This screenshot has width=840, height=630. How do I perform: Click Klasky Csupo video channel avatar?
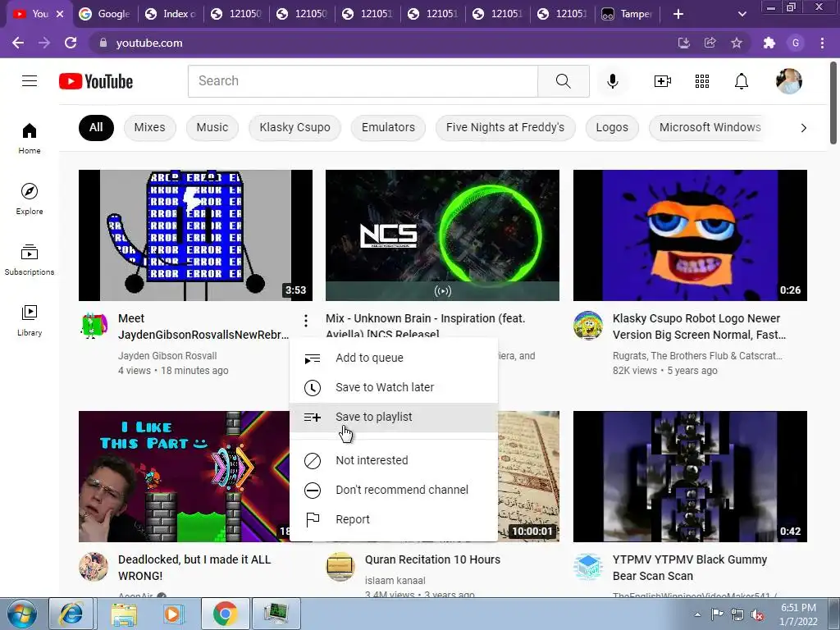tap(587, 325)
